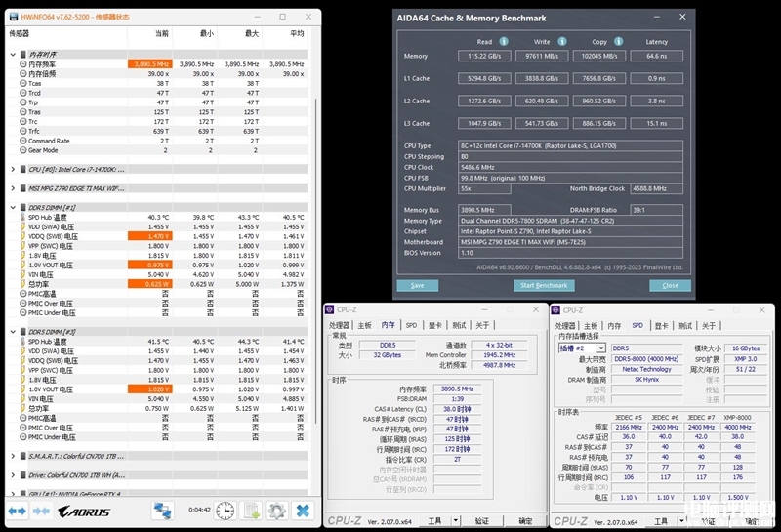Click the blue X icon in HWiNFO toolbar
Screen dimensions: 781x532
click(303, 512)
